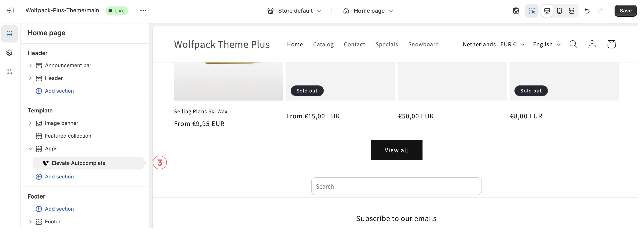Screen dimensions: 644x237
Task: Click the account login person icon
Action: 592,44
